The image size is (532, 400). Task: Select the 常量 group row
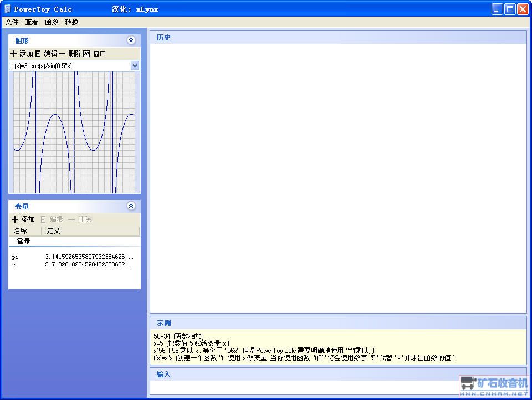[74, 242]
